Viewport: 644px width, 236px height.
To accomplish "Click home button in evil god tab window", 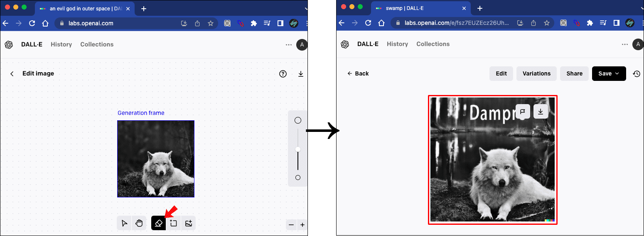I will pos(45,23).
